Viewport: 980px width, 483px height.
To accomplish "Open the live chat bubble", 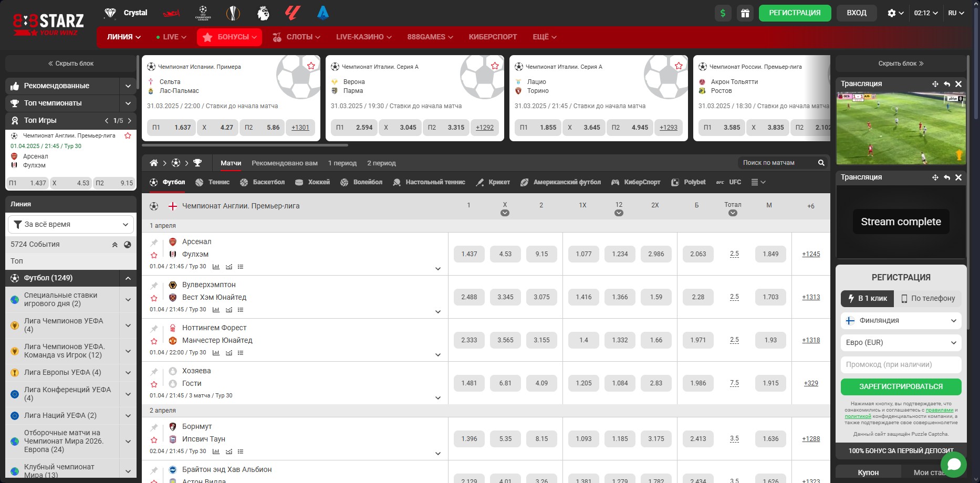I will 954,465.
